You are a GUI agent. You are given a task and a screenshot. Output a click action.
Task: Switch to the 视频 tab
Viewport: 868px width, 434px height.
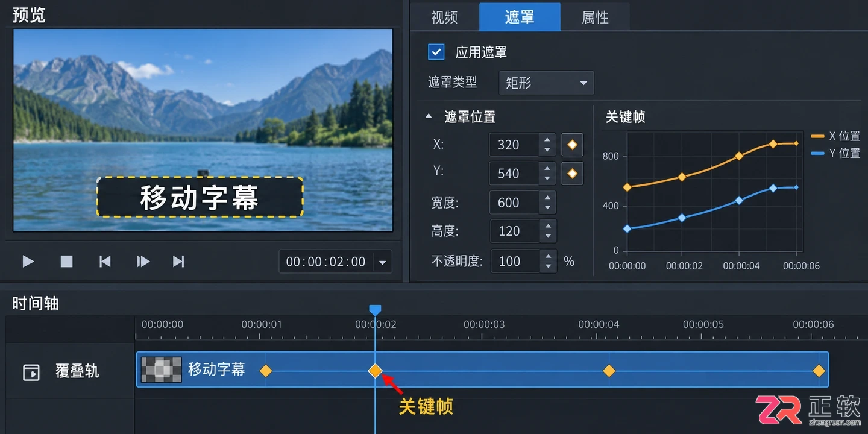click(x=445, y=17)
